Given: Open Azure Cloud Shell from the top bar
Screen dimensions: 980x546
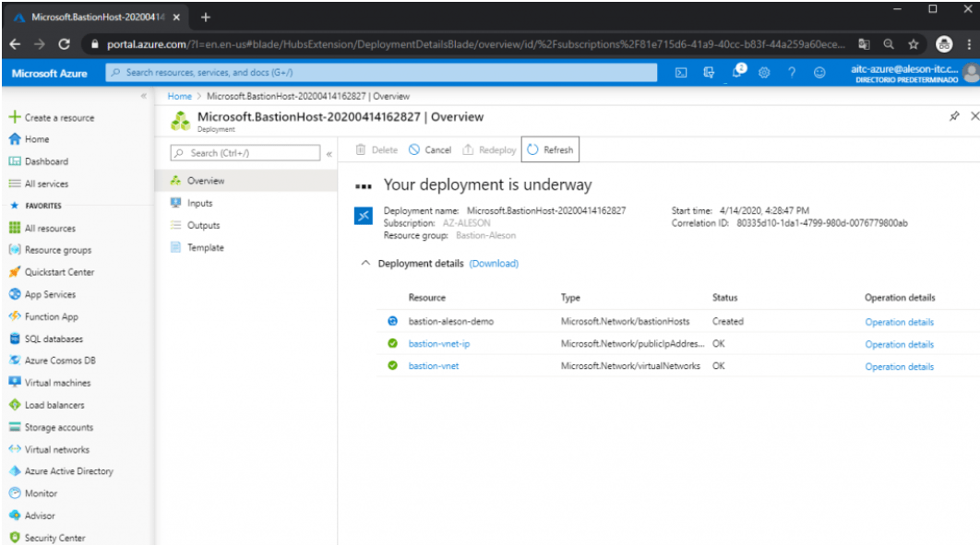Looking at the screenshot, I should pyautogui.click(x=683, y=70).
